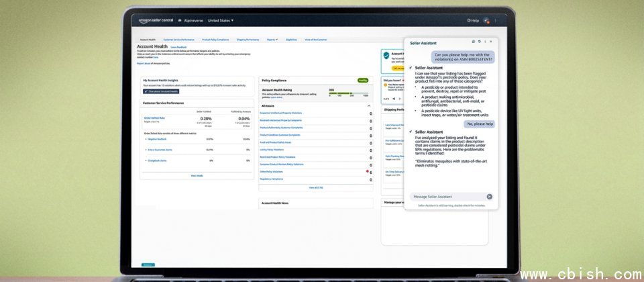Click Learn more under Account Health Rating
Viewport: 644px width, 282px height.
(276, 97)
